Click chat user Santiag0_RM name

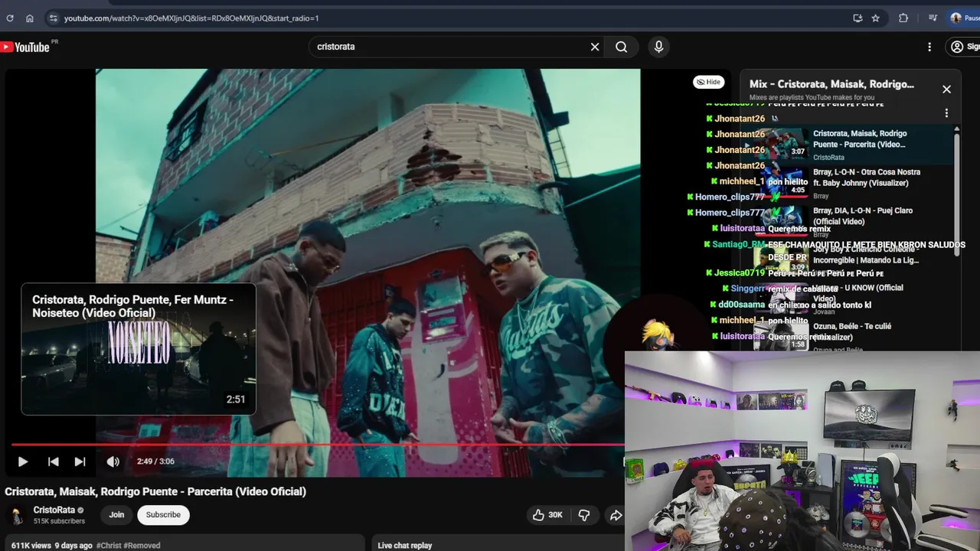click(x=738, y=245)
